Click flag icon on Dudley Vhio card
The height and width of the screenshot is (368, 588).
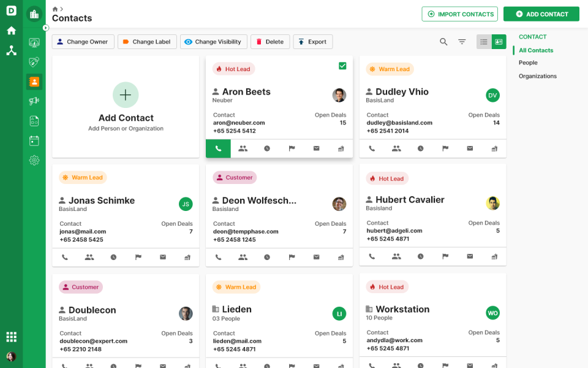point(445,148)
